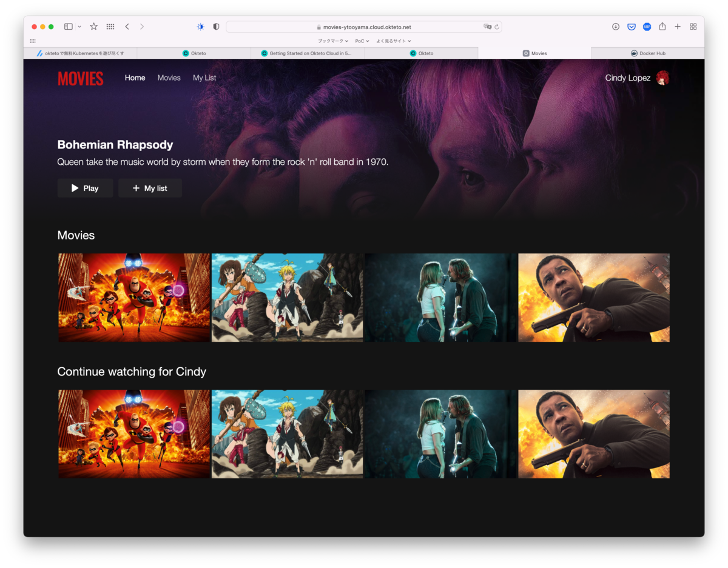Click the star bookmark icon in toolbar
This screenshot has width=728, height=568.
pos(93,27)
